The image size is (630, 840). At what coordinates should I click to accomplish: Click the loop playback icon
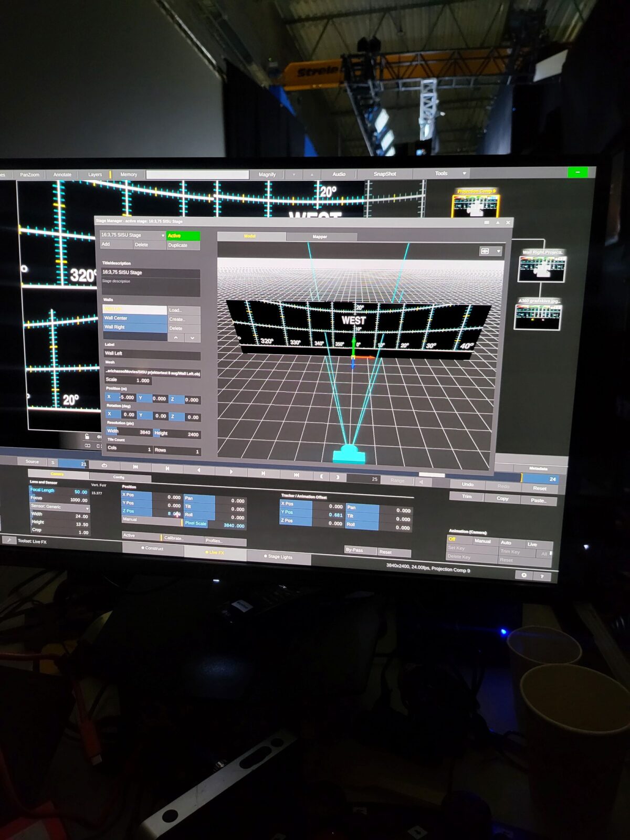click(104, 465)
